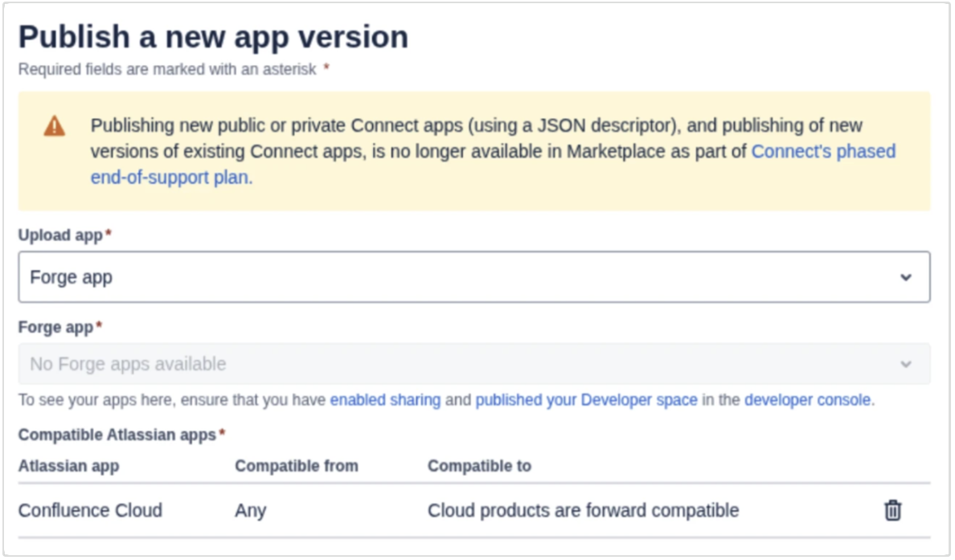Open 'published your Developer space' link
This screenshot has height=560, width=955.
[x=586, y=400]
